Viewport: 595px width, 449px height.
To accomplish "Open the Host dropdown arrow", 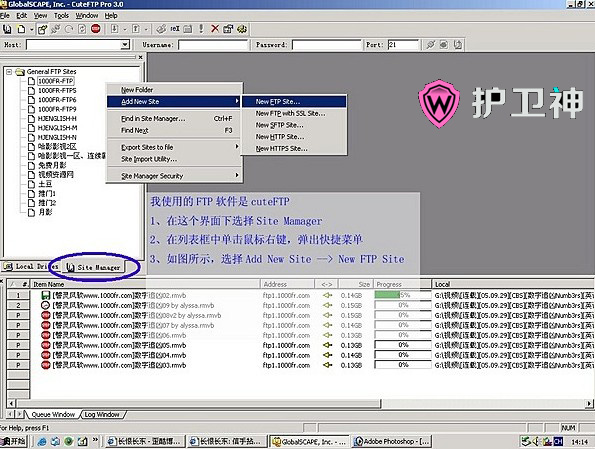I will [x=125, y=45].
